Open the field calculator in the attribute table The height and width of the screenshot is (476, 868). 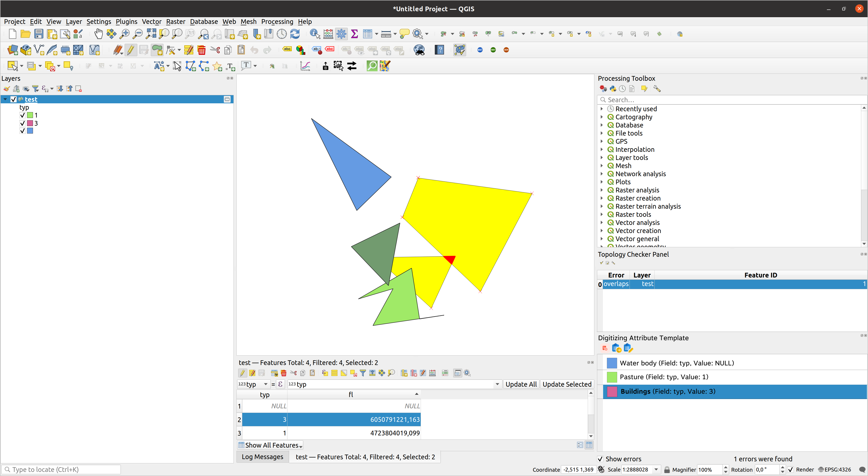coord(432,373)
